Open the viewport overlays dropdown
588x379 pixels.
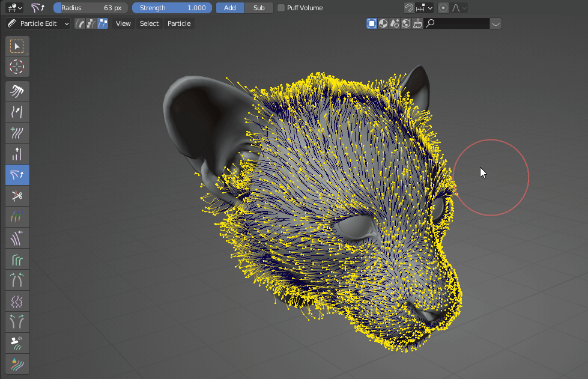(x=495, y=23)
